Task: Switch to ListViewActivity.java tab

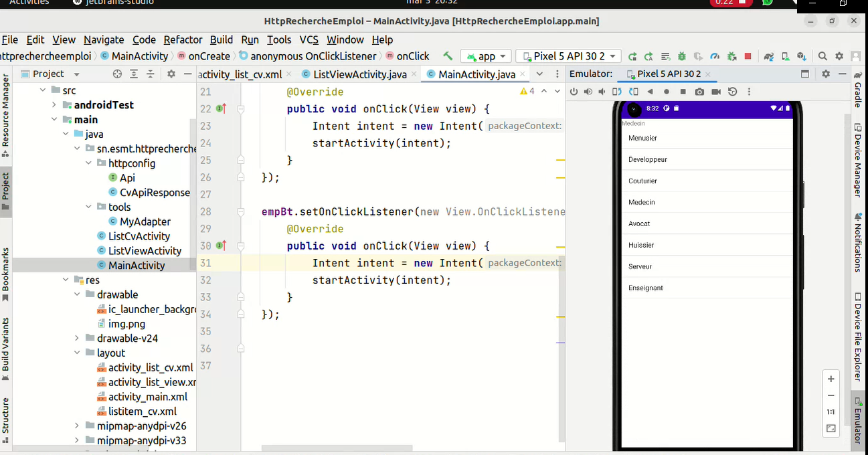Action: (x=359, y=74)
